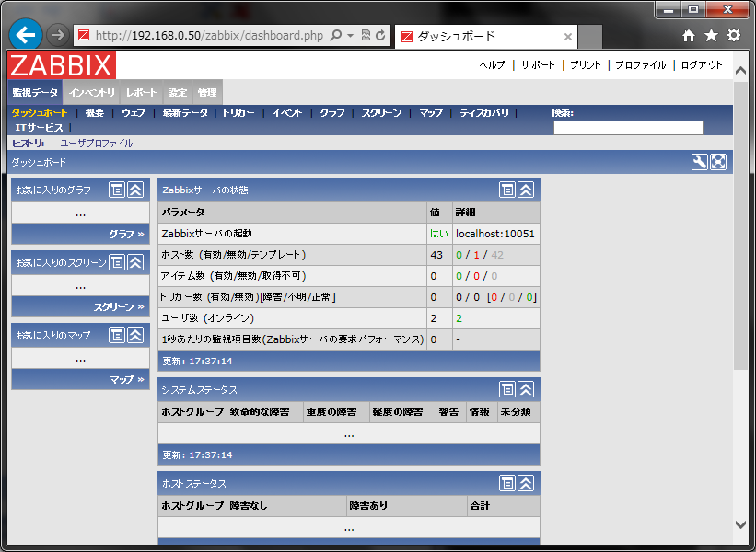Collapse the Zabbixサーバの状態 widget
The image size is (756, 552).
(x=526, y=190)
